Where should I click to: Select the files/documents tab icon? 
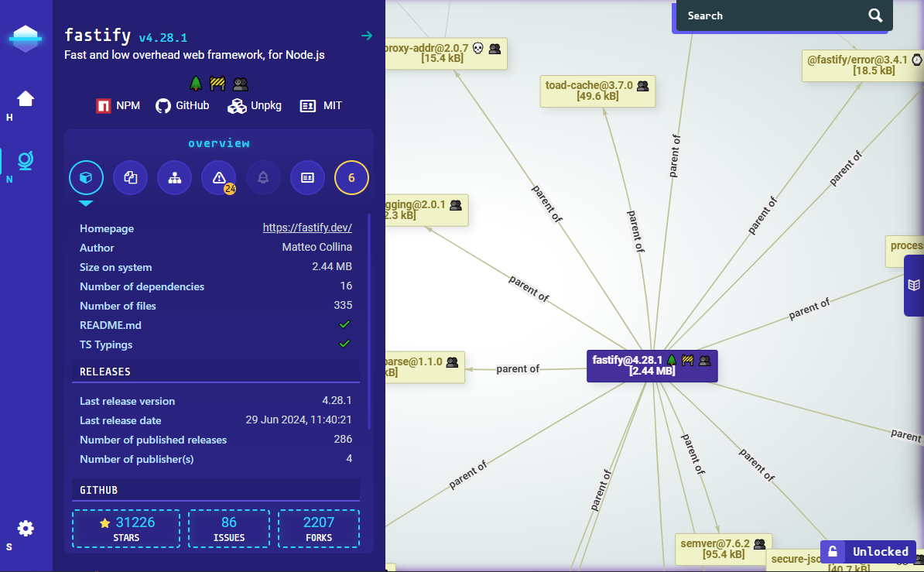tap(130, 177)
